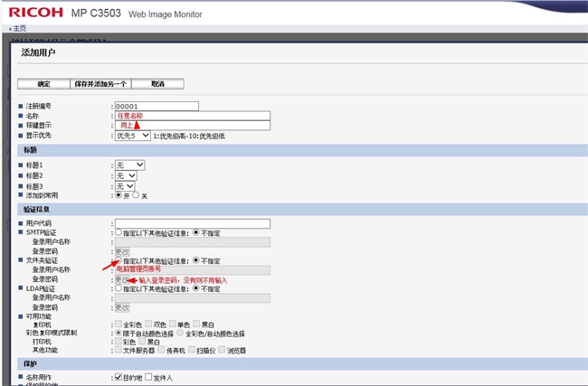Focus the 注册编号 input field
Screen dimensions: 588x386
pos(156,106)
